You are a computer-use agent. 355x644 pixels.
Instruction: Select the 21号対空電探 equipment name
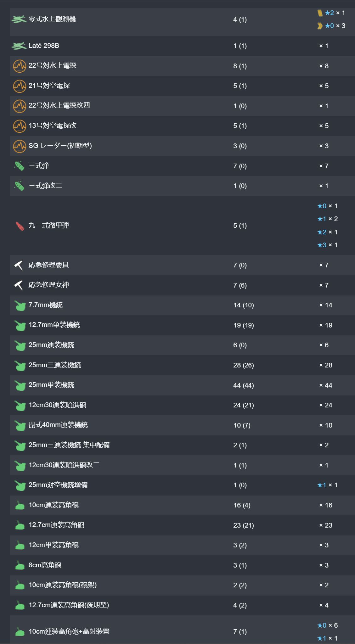point(49,86)
